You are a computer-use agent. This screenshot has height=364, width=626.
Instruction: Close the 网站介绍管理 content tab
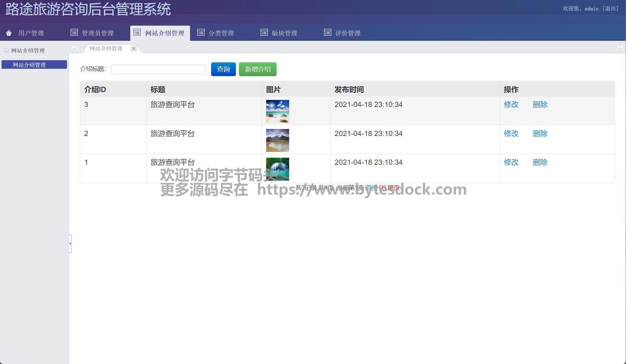pyautogui.click(x=134, y=48)
